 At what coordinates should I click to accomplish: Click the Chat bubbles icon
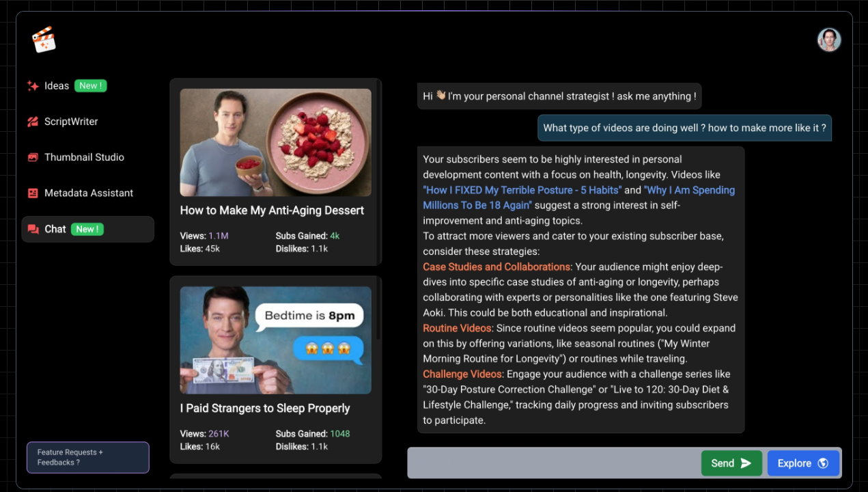[33, 230]
